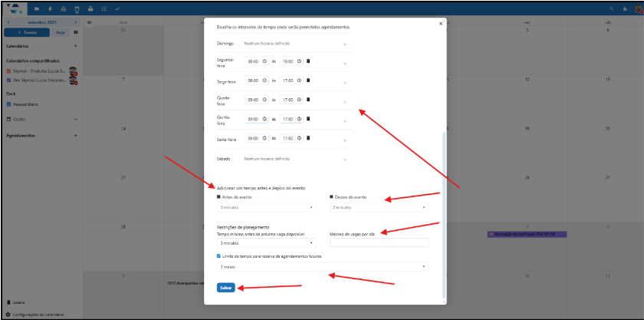644x320 pixels.
Task: Click the Salvar button
Action: tap(225, 288)
